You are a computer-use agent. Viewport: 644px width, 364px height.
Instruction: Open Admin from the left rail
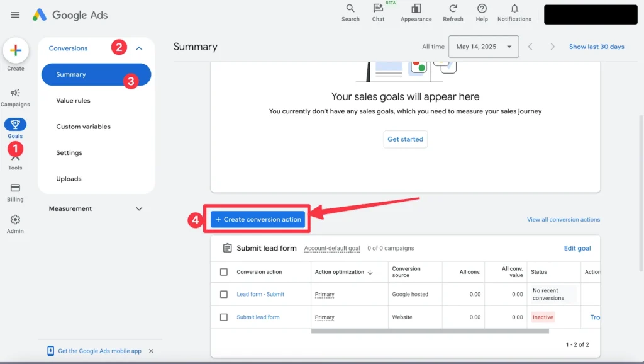[x=15, y=222]
